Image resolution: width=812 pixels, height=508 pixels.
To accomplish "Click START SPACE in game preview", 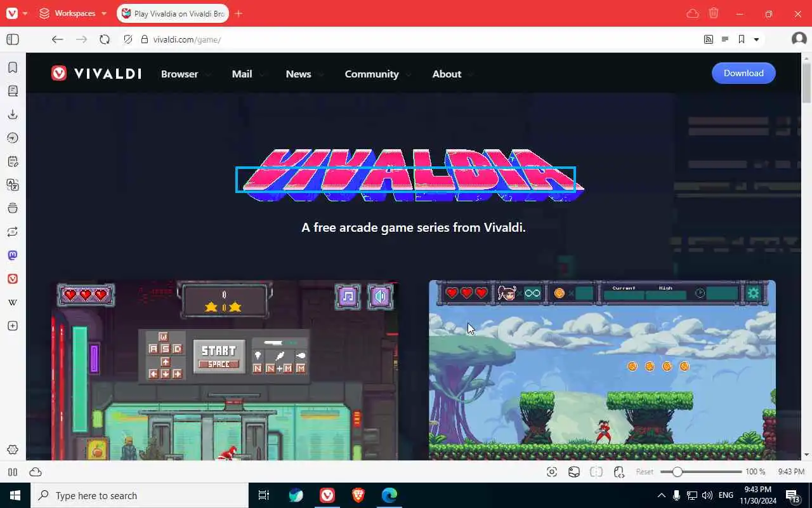I will click(x=219, y=356).
